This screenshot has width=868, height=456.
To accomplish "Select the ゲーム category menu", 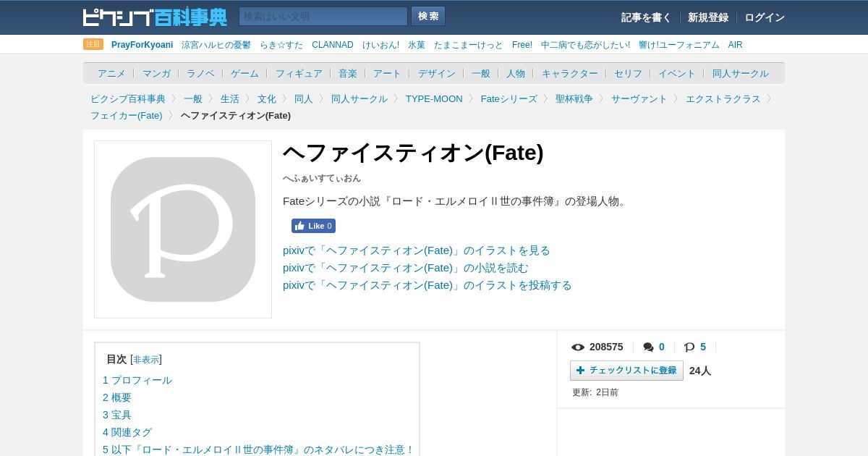I will coord(244,73).
